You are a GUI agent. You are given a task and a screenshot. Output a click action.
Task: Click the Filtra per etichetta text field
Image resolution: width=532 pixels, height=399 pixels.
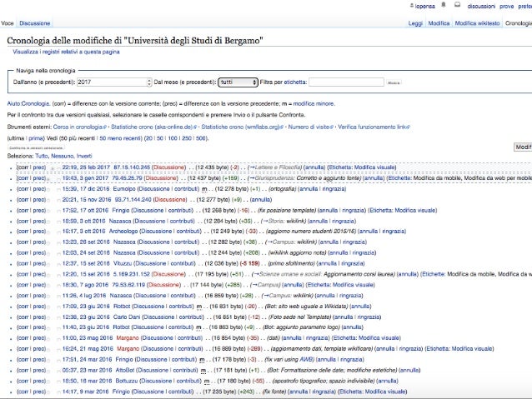click(346, 82)
